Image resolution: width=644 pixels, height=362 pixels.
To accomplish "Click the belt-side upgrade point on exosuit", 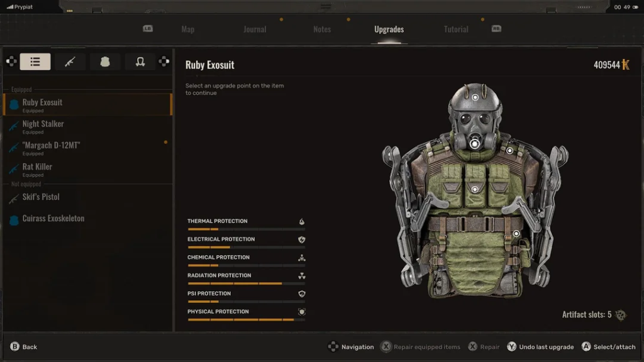I will (516, 234).
